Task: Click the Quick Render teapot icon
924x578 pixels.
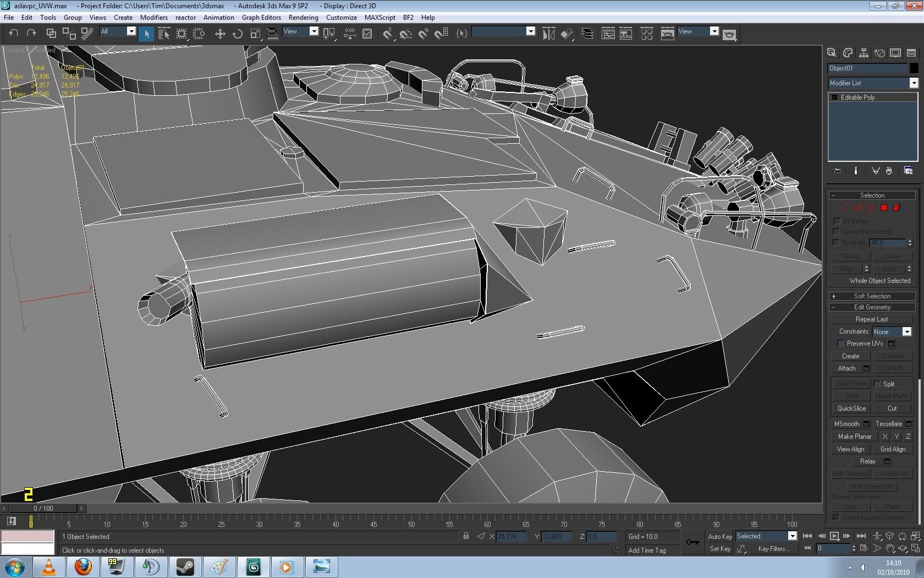Action: click(729, 35)
